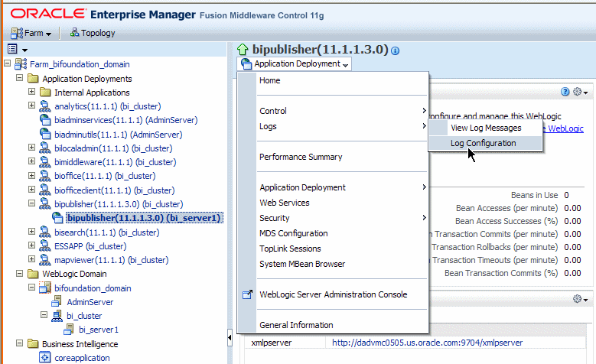This screenshot has width=596, height=364.
Task: Select bipublisher(11.1.1.3.0) (bi_server1) tree item
Action: coord(144,218)
